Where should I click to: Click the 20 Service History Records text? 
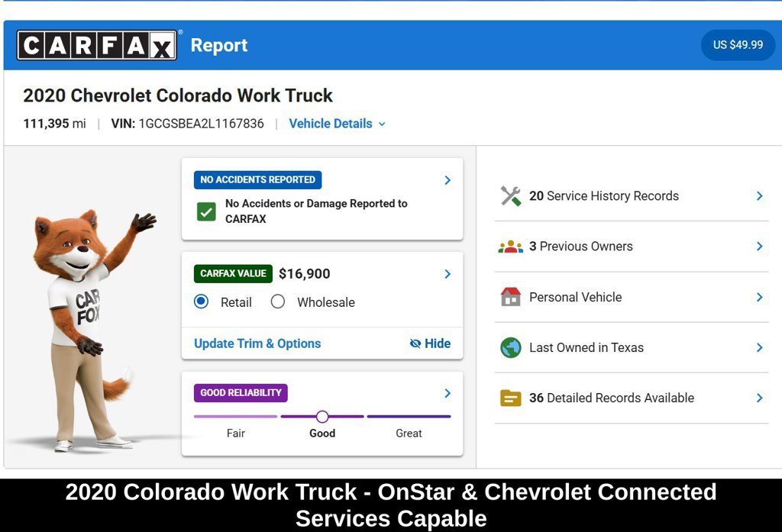[604, 196]
